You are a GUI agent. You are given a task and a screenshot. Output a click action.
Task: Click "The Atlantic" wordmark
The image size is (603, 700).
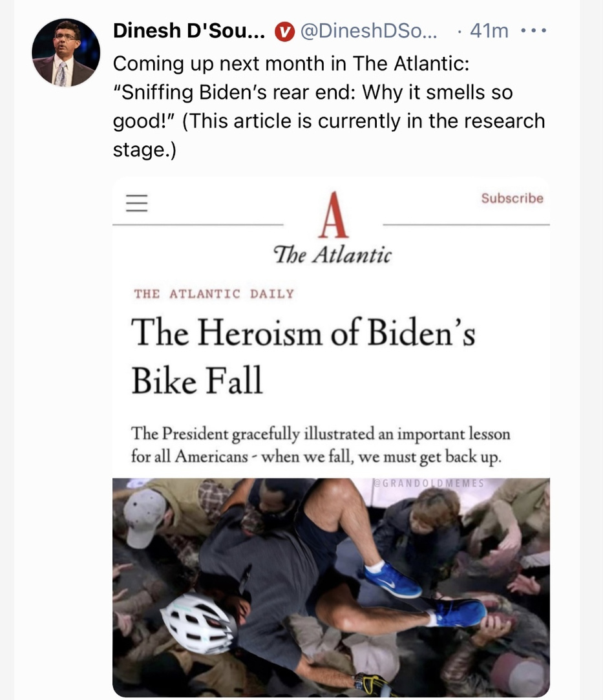[333, 255]
